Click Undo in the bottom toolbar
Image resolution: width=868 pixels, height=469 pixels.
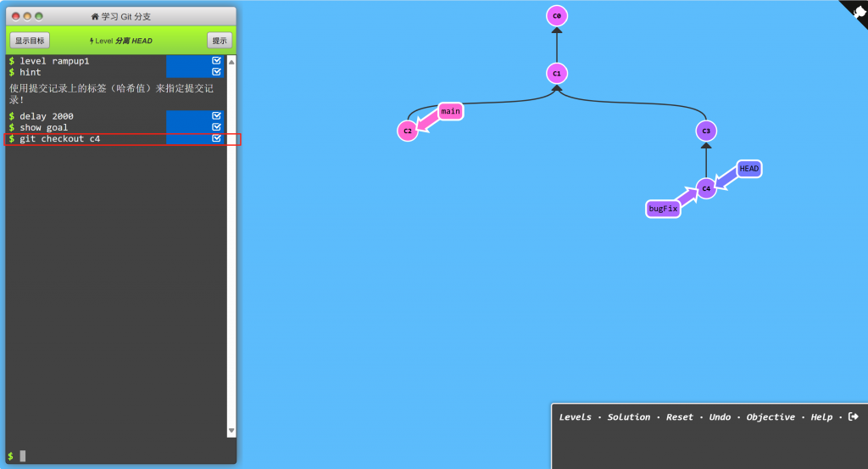point(720,417)
